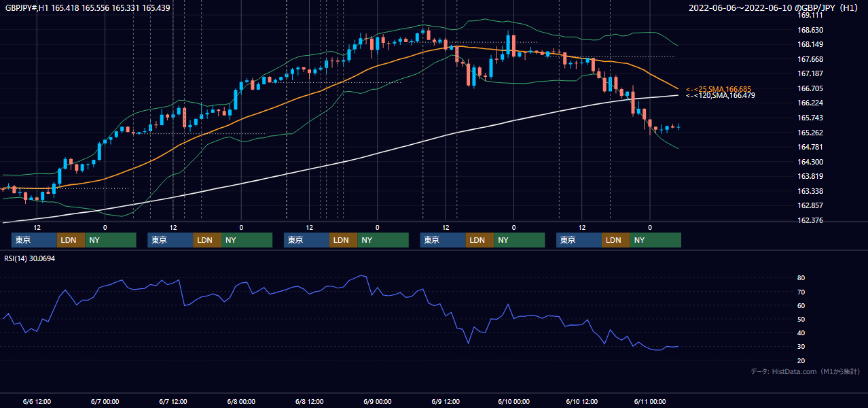This screenshot has height=408, width=868.
Task: Click price axis value 167.668
Action: click(x=810, y=59)
